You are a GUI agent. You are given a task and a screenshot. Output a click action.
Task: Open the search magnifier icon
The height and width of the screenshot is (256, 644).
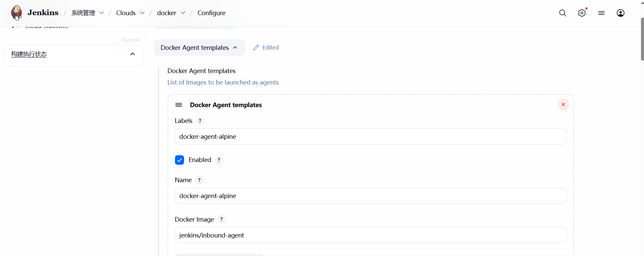point(563,13)
